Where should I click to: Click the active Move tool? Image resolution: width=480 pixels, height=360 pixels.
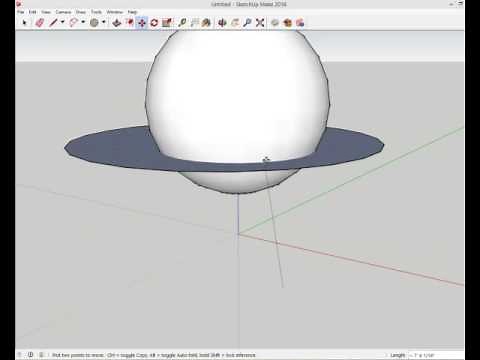click(x=142, y=23)
